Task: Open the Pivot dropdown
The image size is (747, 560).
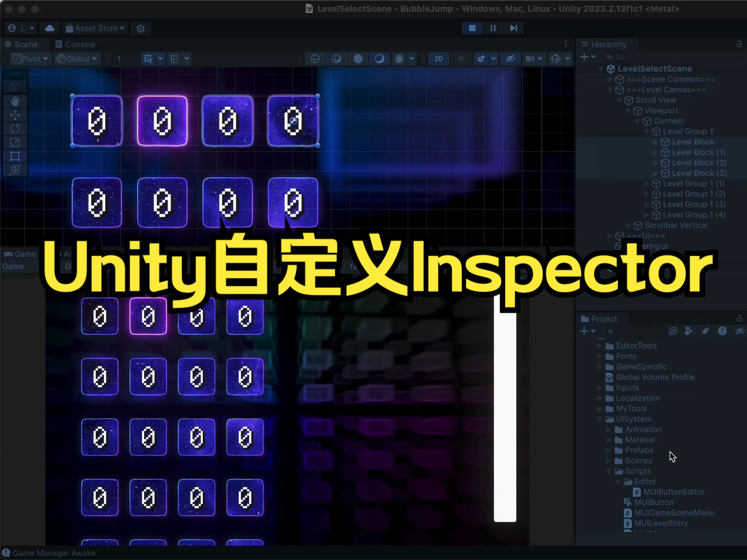Action: 30,59
